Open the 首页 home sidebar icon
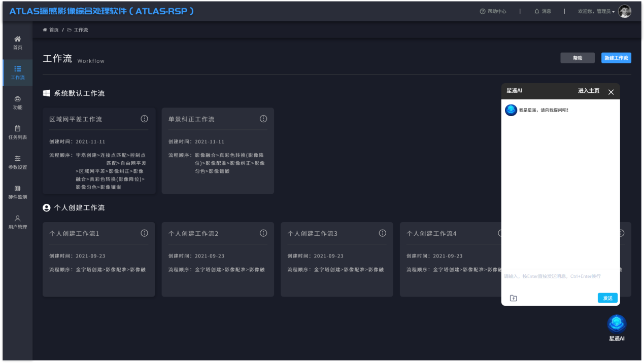The height and width of the screenshot is (363, 644). pyautogui.click(x=17, y=43)
